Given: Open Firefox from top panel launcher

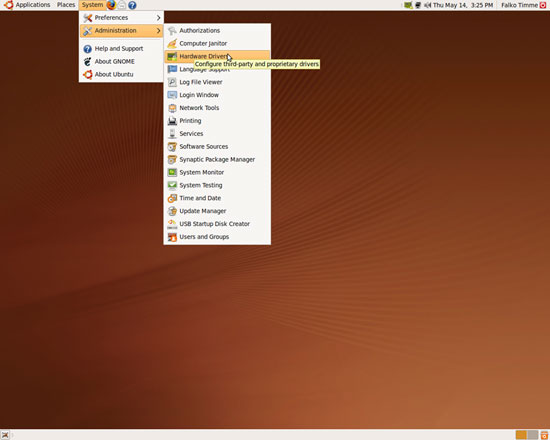Looking at the screenshot, I should coord(111,5).
